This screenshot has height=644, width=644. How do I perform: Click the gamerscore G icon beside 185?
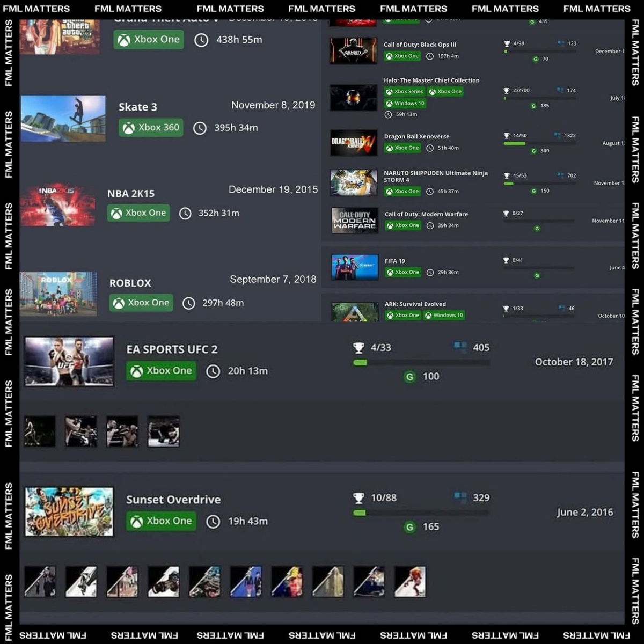[533, 106]
